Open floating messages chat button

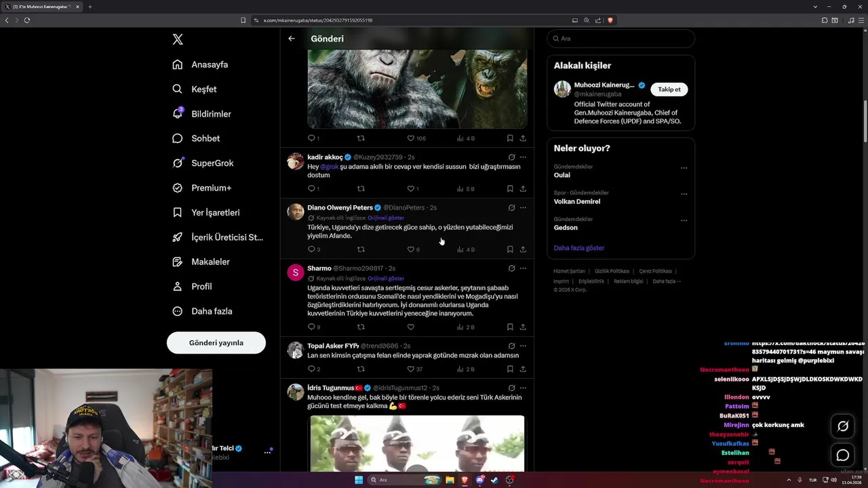[x=843, y=455]
